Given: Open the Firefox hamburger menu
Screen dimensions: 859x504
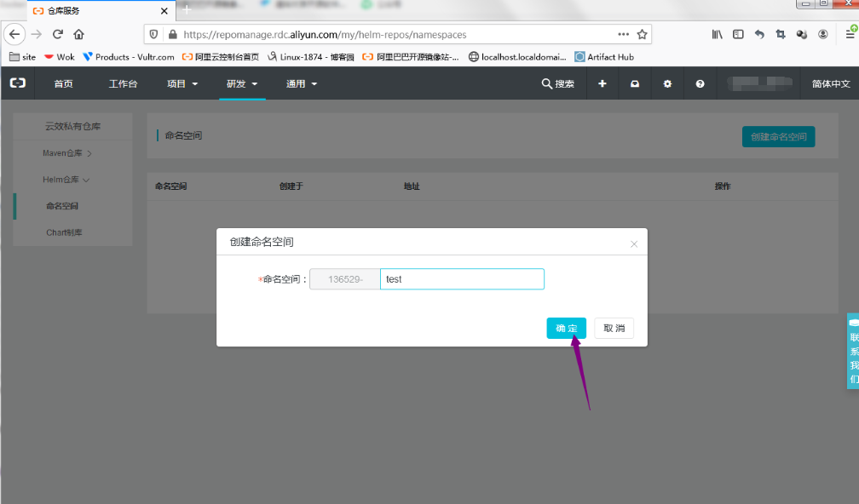Looking at the screenshot, I should pos(850,34).
